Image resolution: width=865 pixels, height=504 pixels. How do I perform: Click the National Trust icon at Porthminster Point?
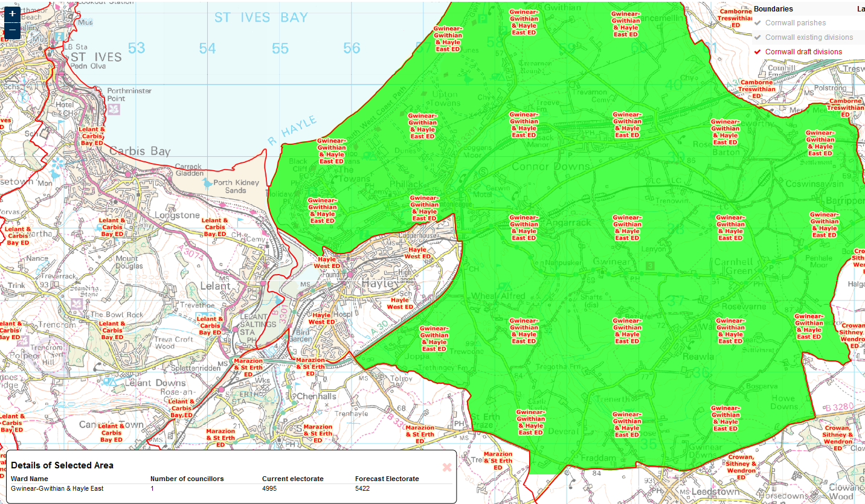(x=115, y=109)
